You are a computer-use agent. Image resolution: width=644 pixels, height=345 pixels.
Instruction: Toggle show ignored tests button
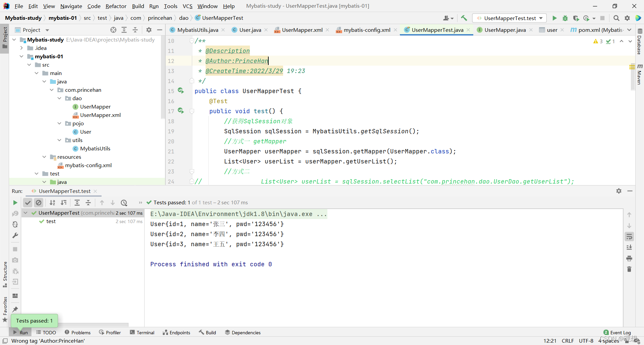(x=39, y=203)
